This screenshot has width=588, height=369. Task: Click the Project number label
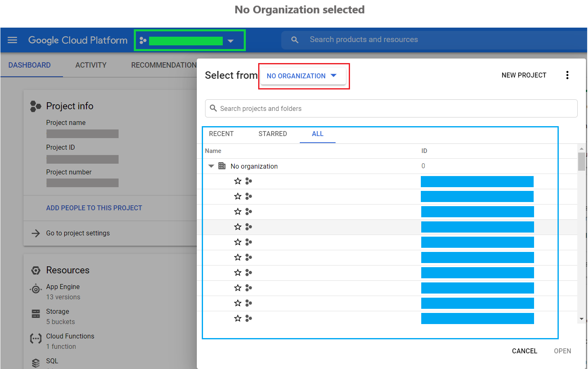69,172
